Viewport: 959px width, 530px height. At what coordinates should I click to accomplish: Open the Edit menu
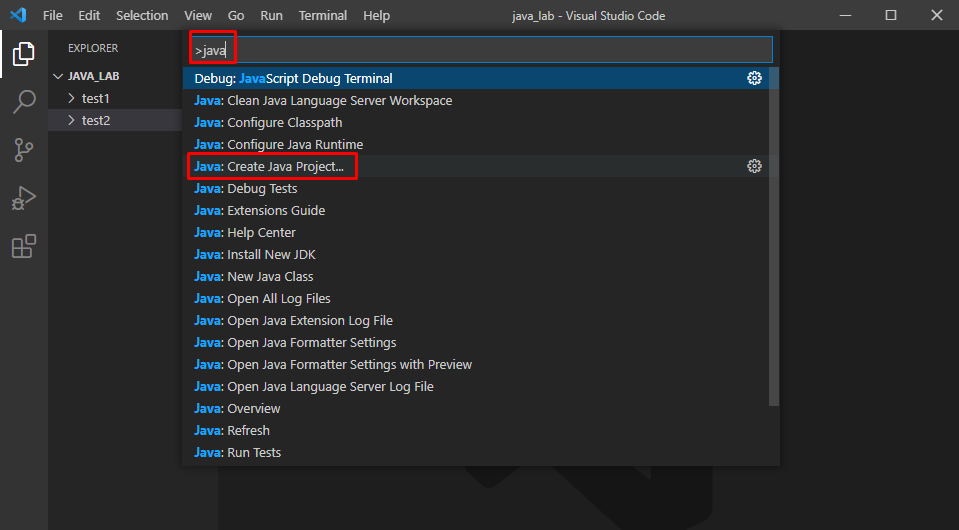click(x=89, y=15)
